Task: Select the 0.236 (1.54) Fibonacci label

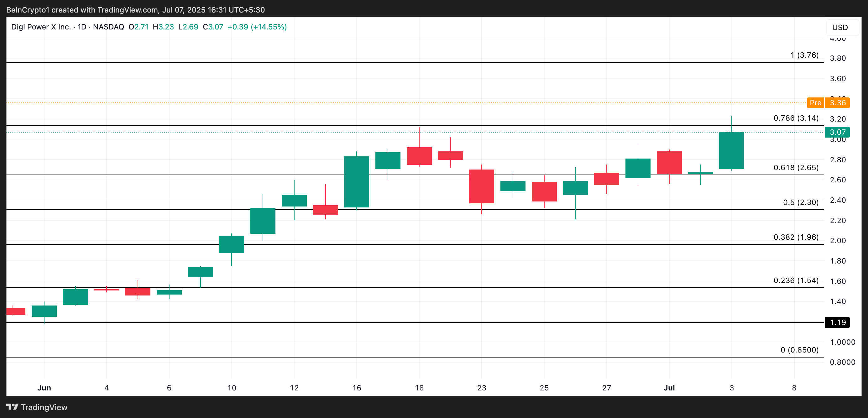Action: (x=796, y=280)
